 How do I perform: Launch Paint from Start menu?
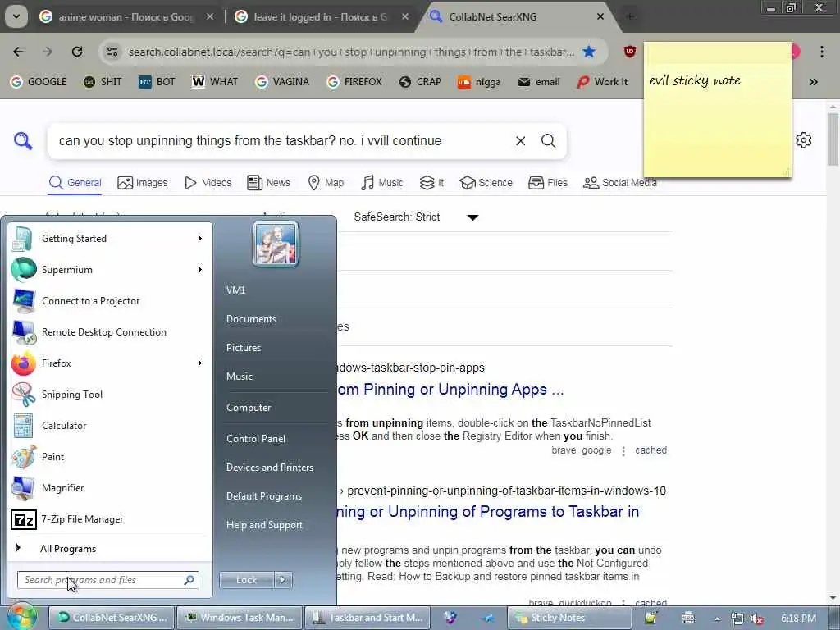(x=109, y=456)
